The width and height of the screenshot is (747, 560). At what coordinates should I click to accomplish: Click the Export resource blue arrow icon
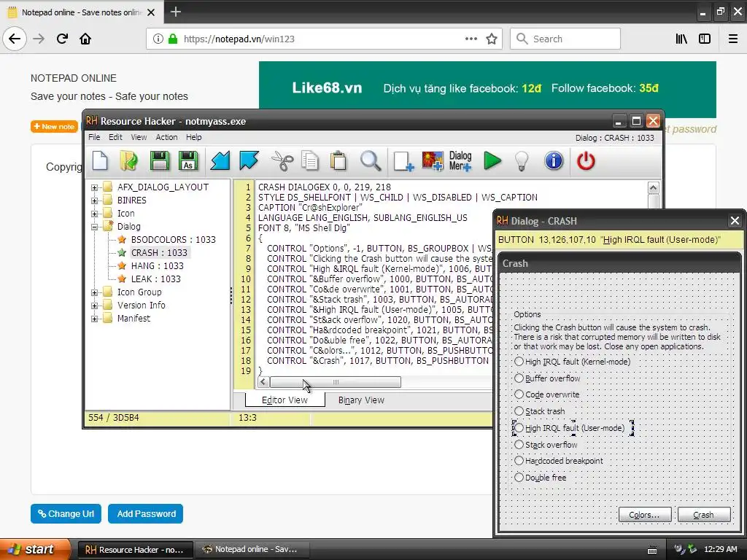click(249, 161)
